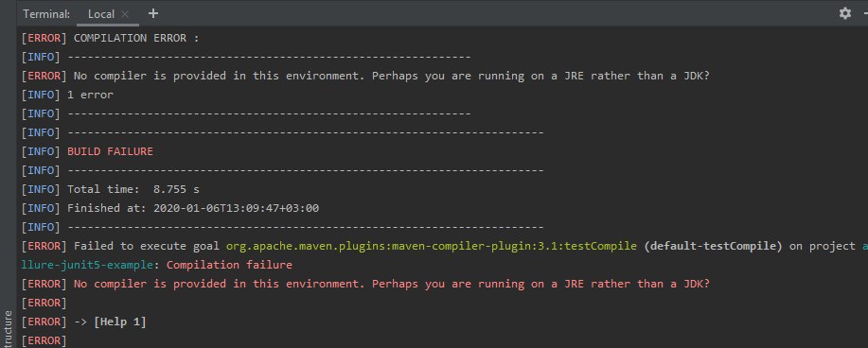
Task: Click the '(default-testCompile)' text
Action: pyautogui.click(x=714, y=246)
